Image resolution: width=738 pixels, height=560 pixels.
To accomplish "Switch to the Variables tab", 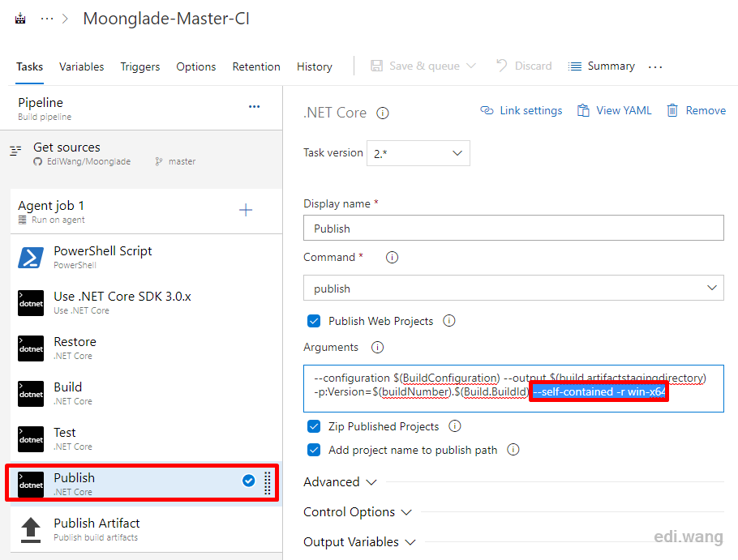I will (x=81, y=66).
